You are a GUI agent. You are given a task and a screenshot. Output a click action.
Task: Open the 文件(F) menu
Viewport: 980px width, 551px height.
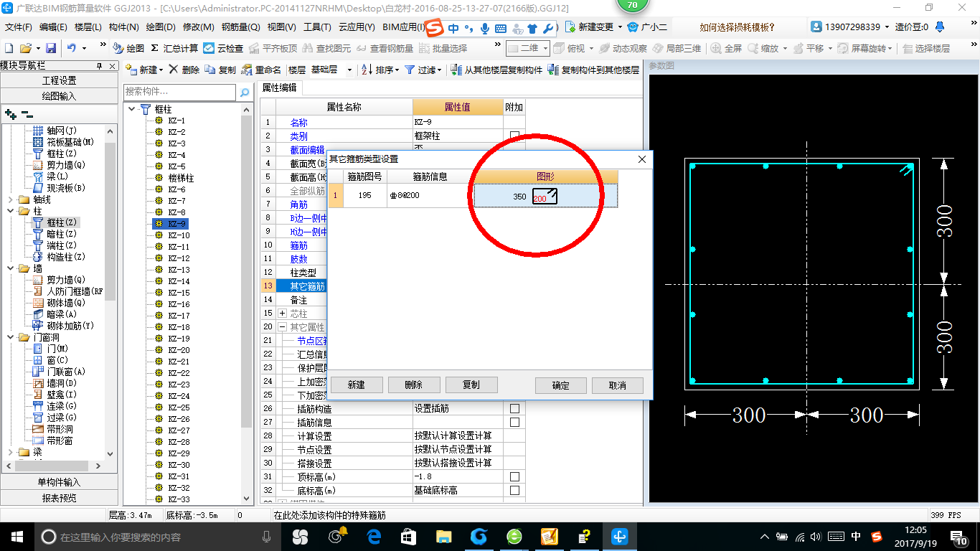19,27
